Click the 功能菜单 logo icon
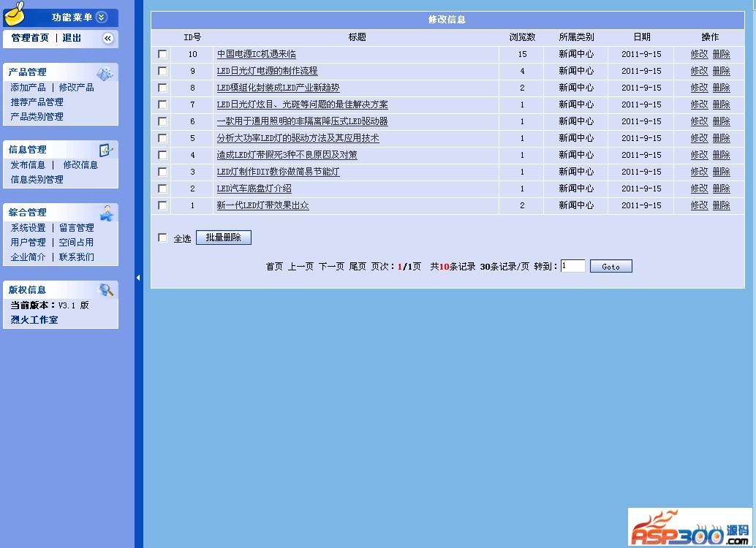The image size is (756, 548). [x=15, y=13]
